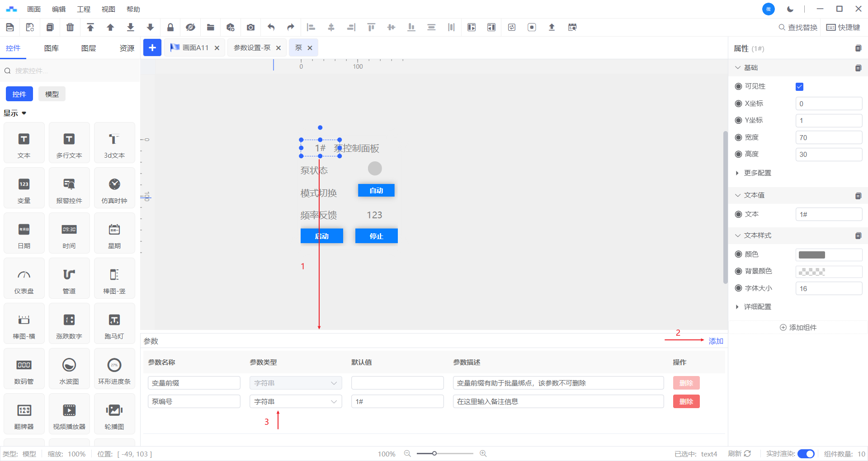
Task: Open the 颜色 text color swatch
Action: click(812, 255)
